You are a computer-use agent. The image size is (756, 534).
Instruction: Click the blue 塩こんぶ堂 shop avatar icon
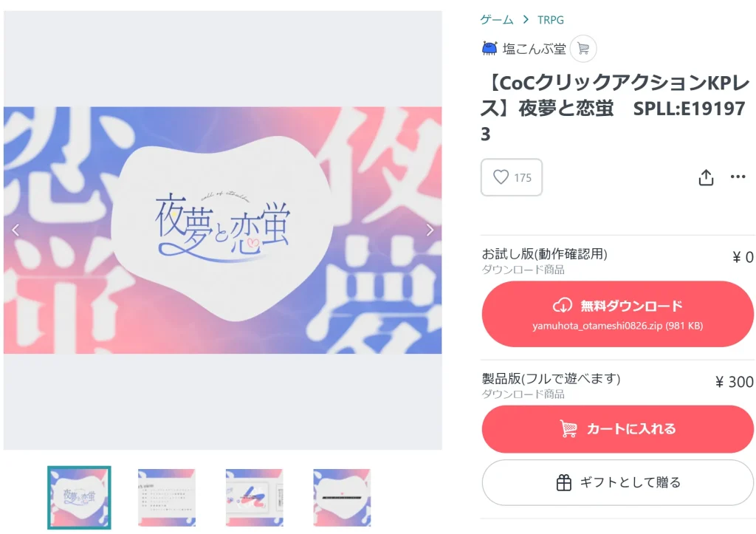pyautogui.click(x=489, y=48)
